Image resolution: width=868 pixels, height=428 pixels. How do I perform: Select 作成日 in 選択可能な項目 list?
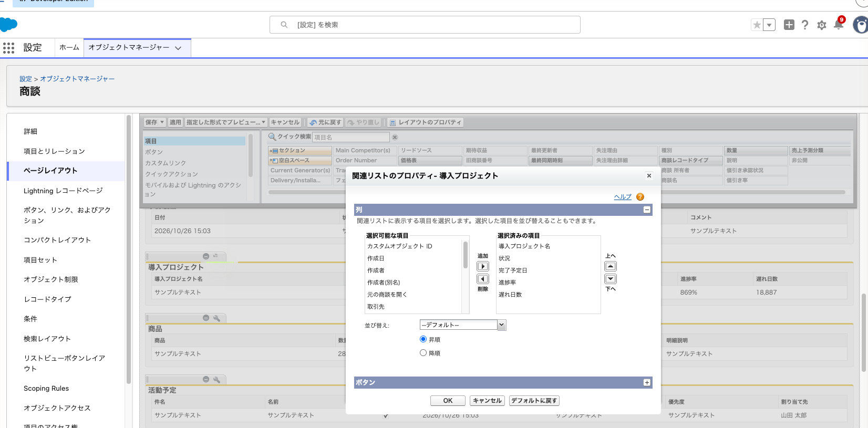[376, 258]
